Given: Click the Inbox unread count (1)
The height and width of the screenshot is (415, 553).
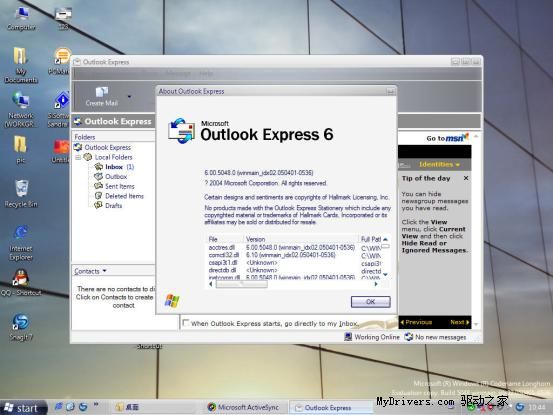Looking at the screenshot, I should point(130,167).
